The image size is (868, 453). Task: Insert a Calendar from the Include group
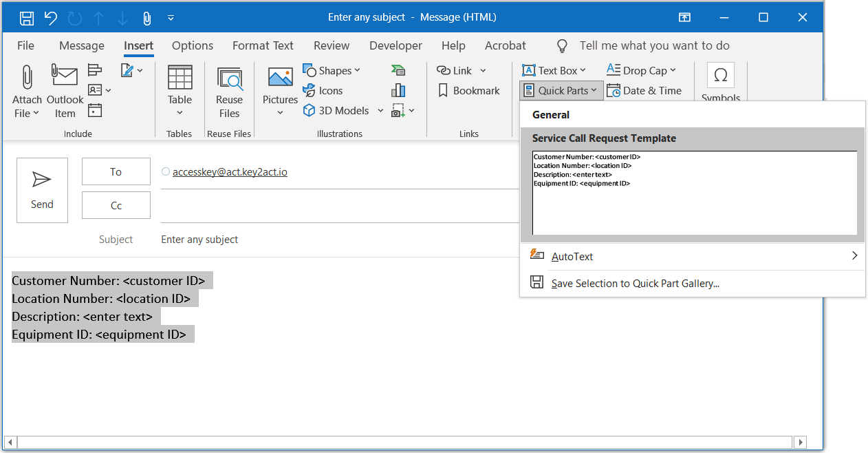click(x=95, y=110)
